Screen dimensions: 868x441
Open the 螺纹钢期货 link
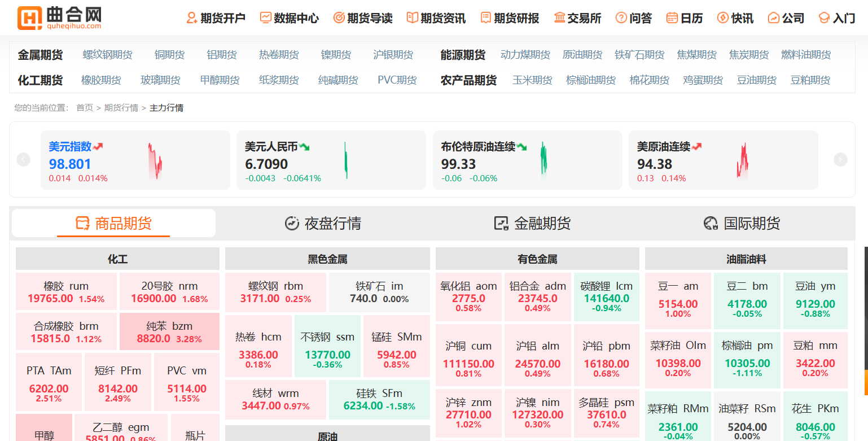[107, 55]
